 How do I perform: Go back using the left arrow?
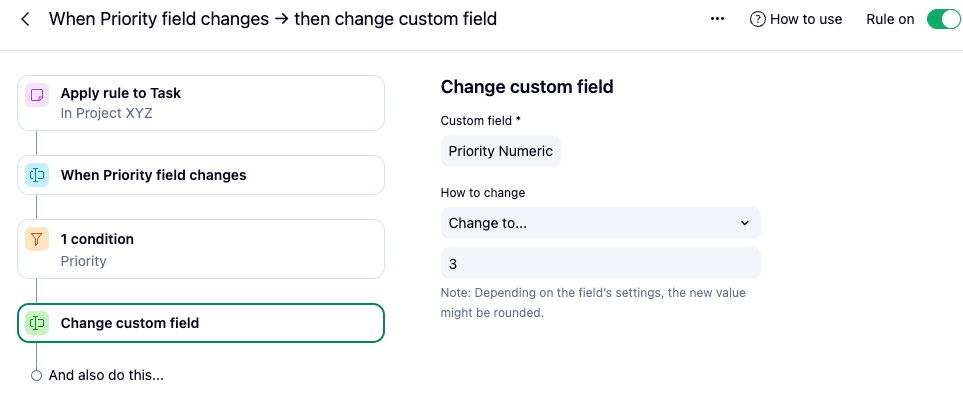pos(25,19)
